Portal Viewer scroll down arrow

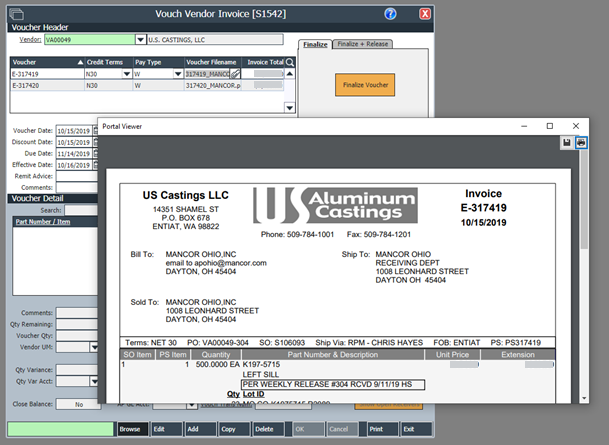coord(584,398)
